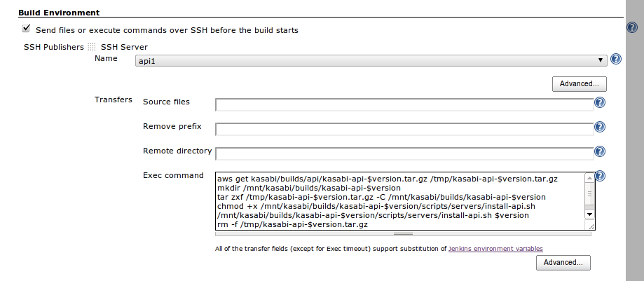644x281 pixels.
Task: Grab the SSH Server drag handle icon
Action: pyautogui.click(x=92, y=47)
